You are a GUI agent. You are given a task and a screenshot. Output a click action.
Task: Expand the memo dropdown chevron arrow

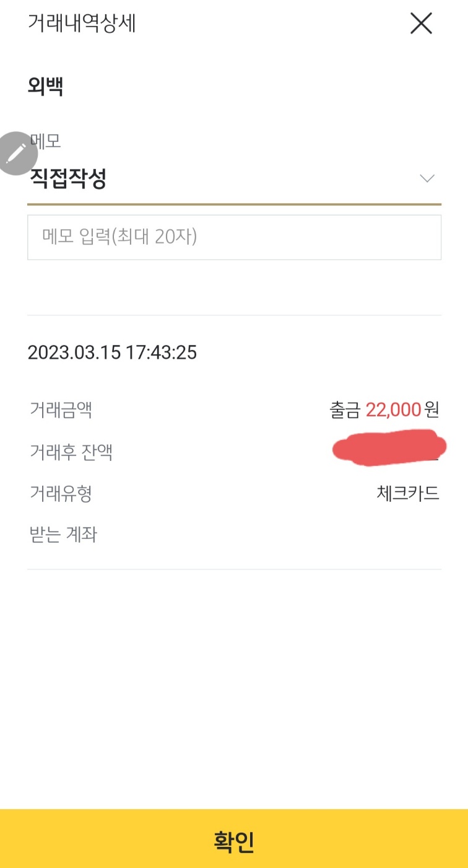pyautogui.click(x=427, y=179)
